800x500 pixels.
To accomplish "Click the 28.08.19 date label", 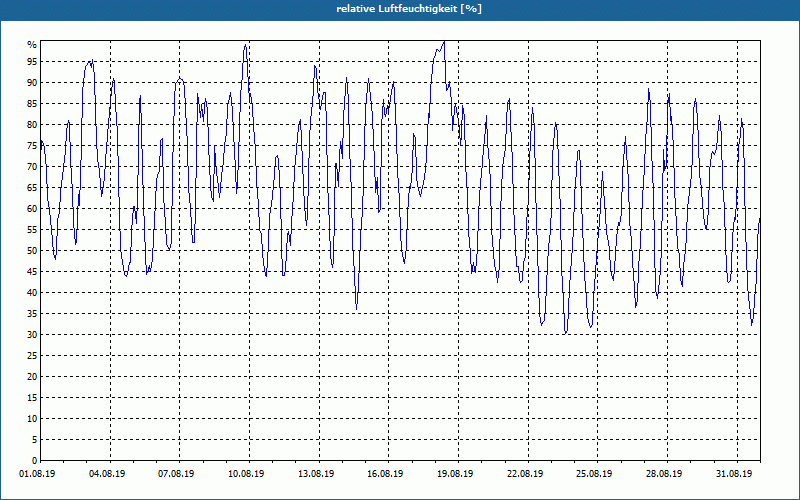I will [x=664, y=474].
